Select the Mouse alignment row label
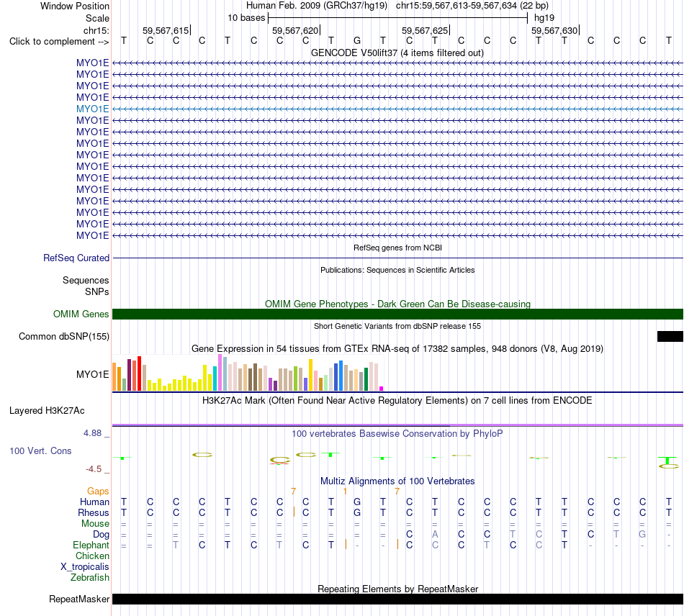This screenshot has width=684, height=616. point(95,524)
